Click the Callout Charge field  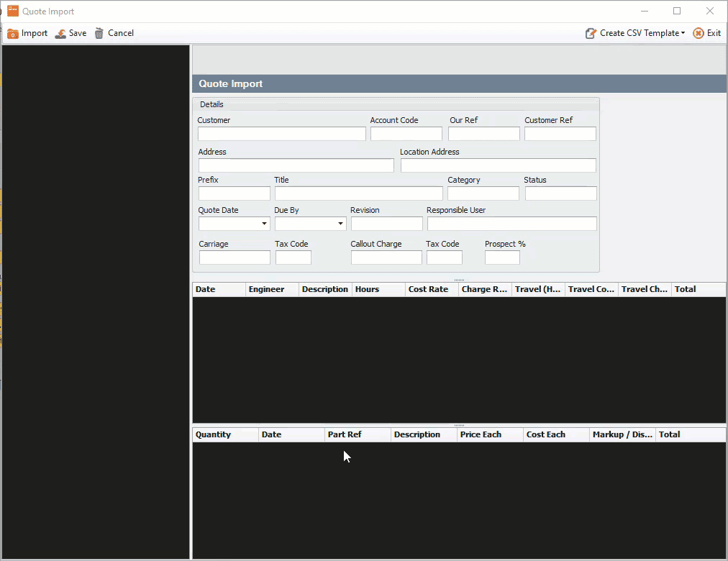coord(386,257)
